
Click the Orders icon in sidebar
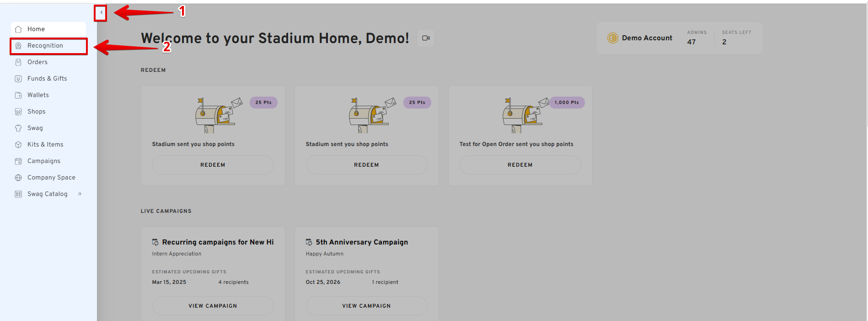tap(18, 62)
